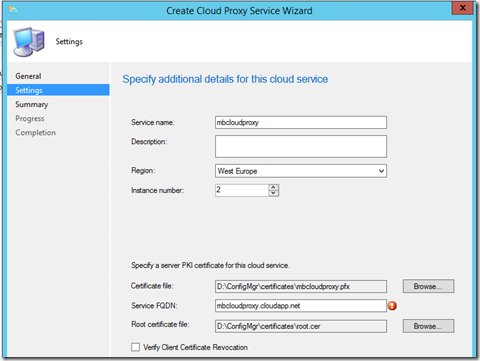Go to the Summary wizard step
This screenshot has height=361, width=480.
click(x=32, y=104)
